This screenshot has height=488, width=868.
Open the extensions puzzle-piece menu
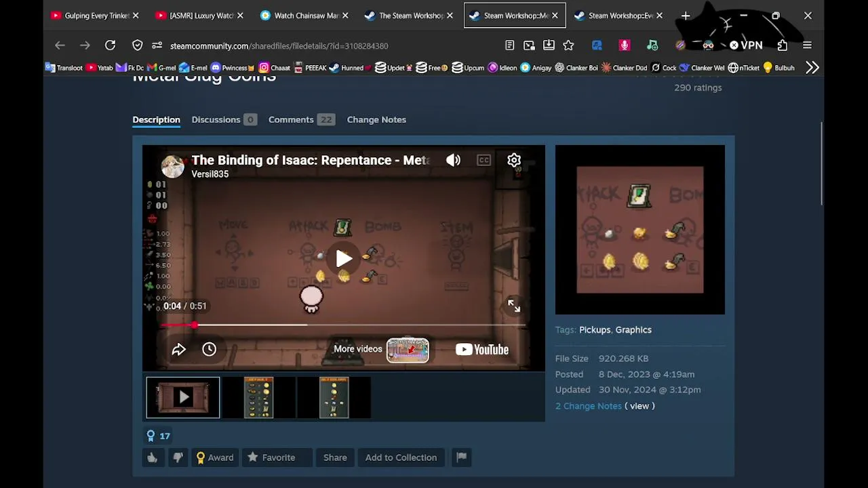783,45
